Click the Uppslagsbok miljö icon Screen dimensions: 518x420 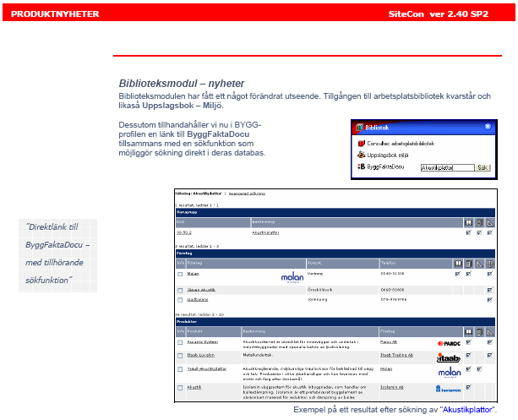click(361, 155)
